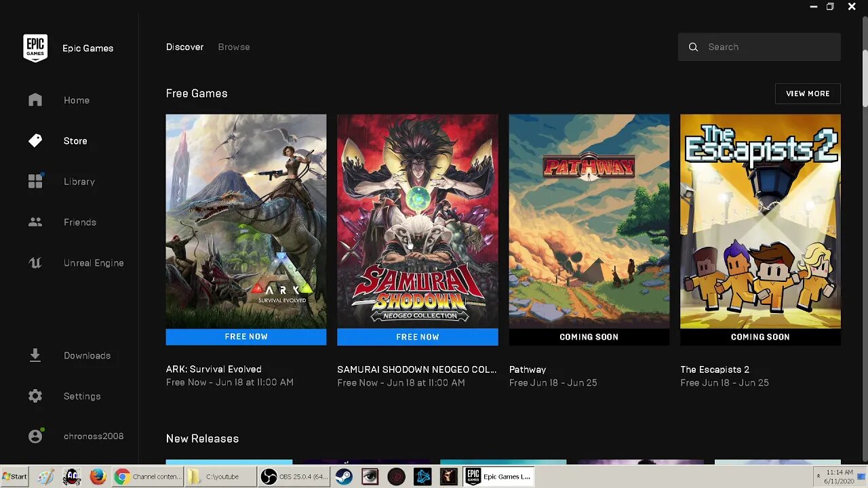The width and height of the screenshot is (868, 488).
Task: Open the Downloads arrow icon
Action: [x=35, y=355]
